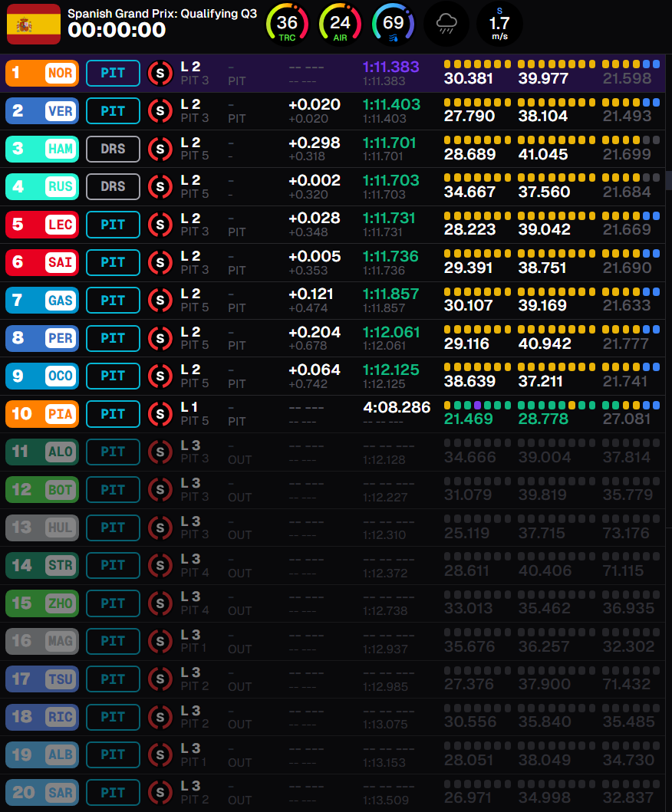
Task: Click PIA's green sector time 21.469
Action: click(469, 419)
